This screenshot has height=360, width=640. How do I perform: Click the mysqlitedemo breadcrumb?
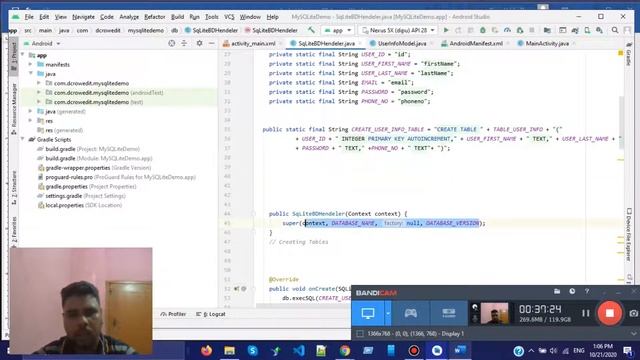pos(146,30)
